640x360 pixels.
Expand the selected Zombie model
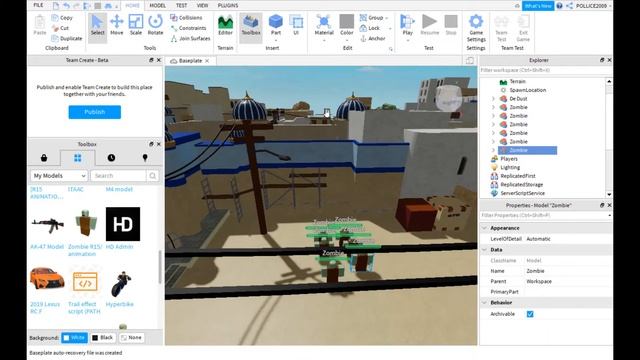(493, 150)
